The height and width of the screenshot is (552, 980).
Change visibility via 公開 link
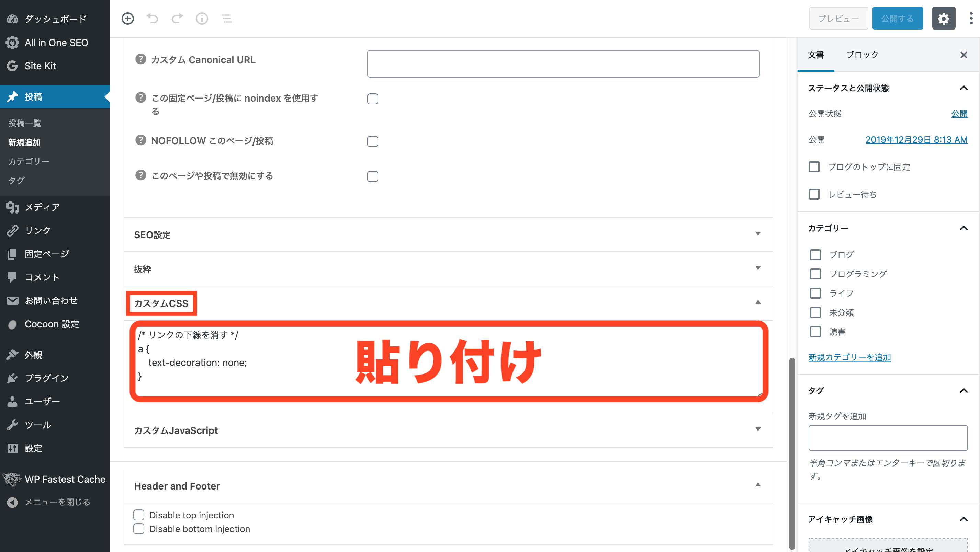(959, 114)
